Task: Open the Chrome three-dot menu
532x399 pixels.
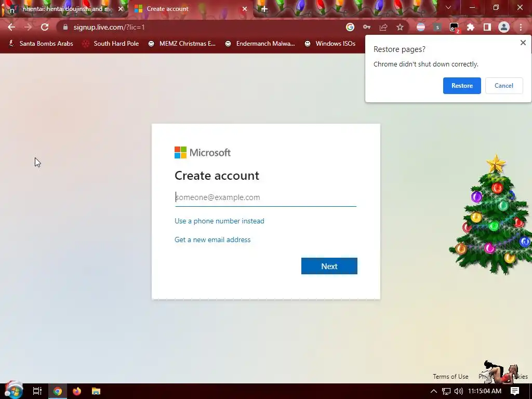Action: (521, 27)
